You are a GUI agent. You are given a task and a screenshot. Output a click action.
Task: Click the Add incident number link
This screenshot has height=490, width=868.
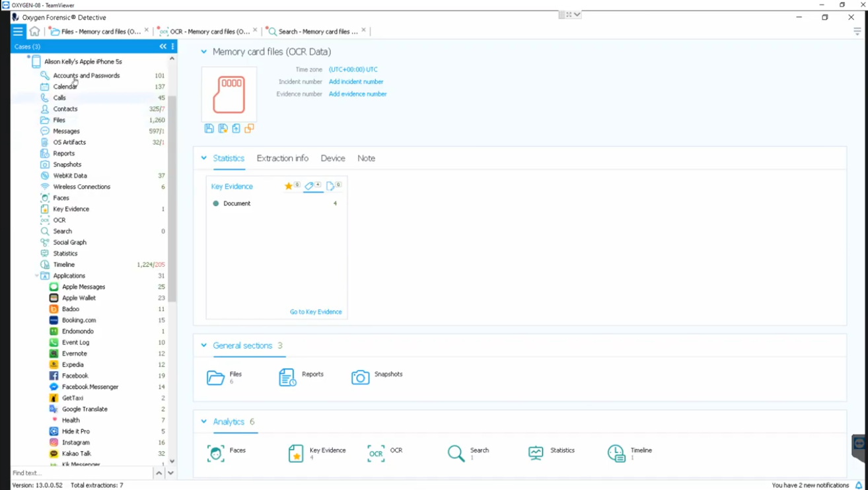pyautogui.click(x=355, y=82)
